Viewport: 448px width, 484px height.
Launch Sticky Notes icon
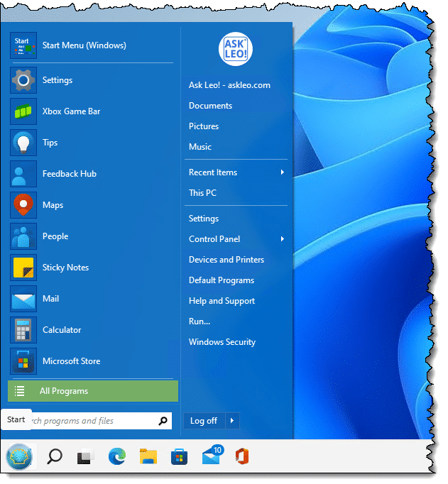(x=23, y=268)
